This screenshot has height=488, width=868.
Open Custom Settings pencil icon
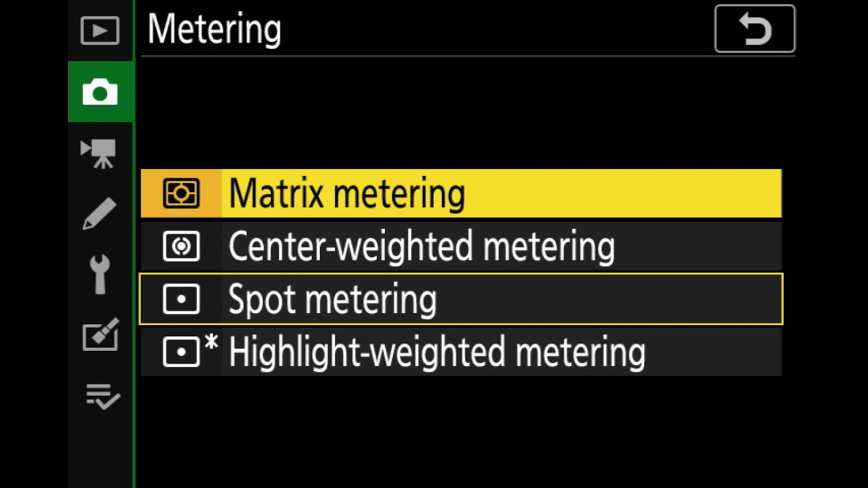100,214
